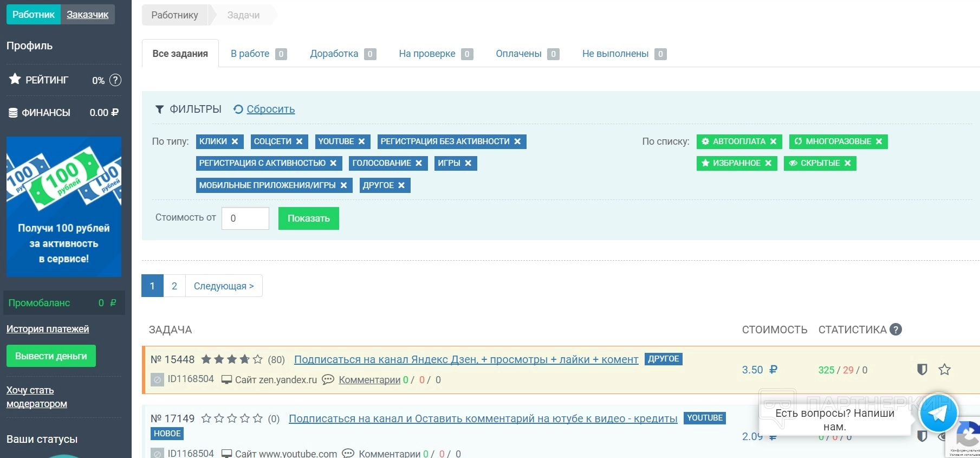980x458 pixels.
Task: Click the coins icon beside ФИНАНСЫ
Action: coord(13,113)
